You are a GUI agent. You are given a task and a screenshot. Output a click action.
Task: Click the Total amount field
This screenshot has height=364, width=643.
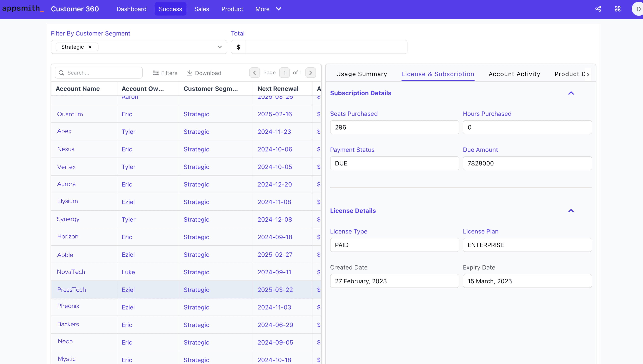(326, 47)
